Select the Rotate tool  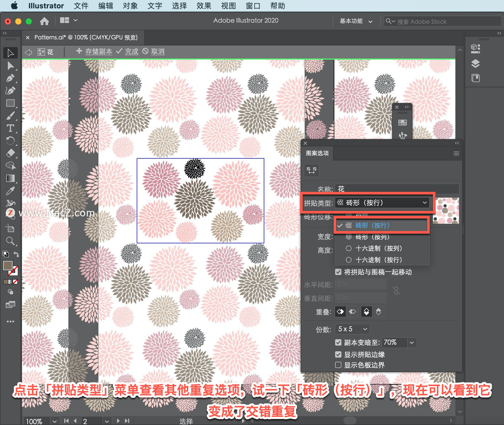(10, 141)
